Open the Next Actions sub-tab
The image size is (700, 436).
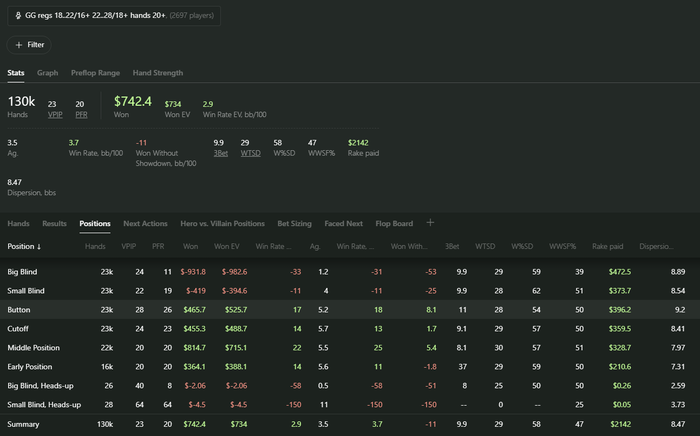pyautogui.click(x=145, y=224)
